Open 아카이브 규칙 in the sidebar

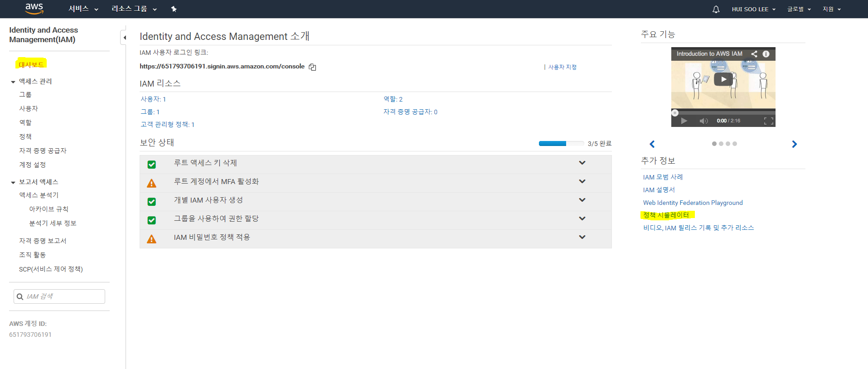point(49,209)
